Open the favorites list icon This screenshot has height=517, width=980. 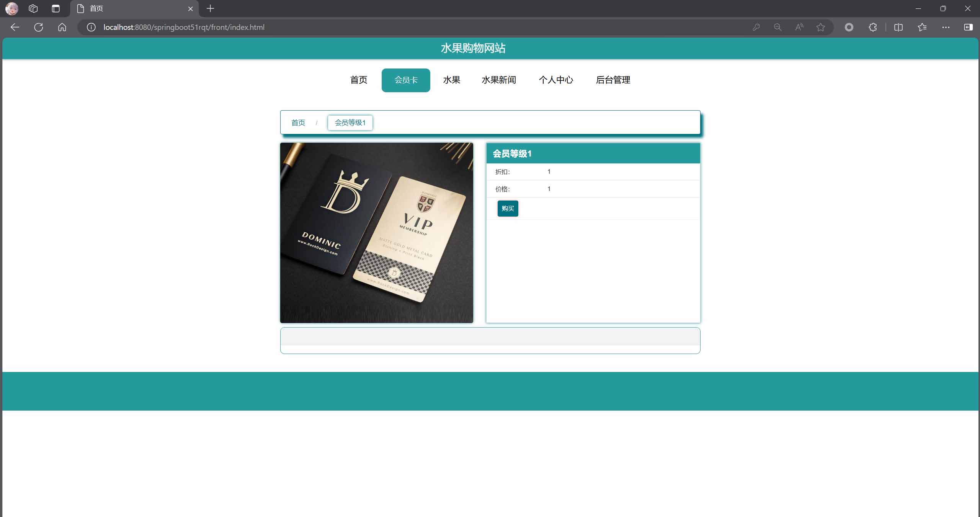[x=922, y=27]
